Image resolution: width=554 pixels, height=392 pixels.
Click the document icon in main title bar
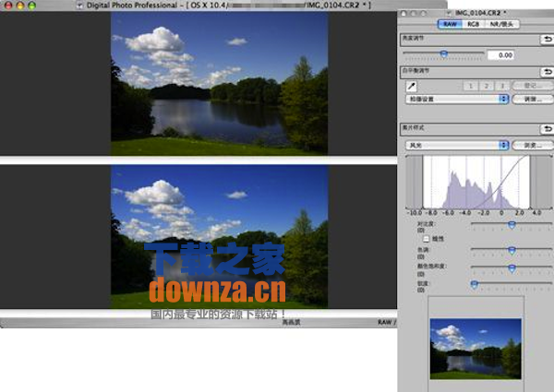tap(80, 6)
